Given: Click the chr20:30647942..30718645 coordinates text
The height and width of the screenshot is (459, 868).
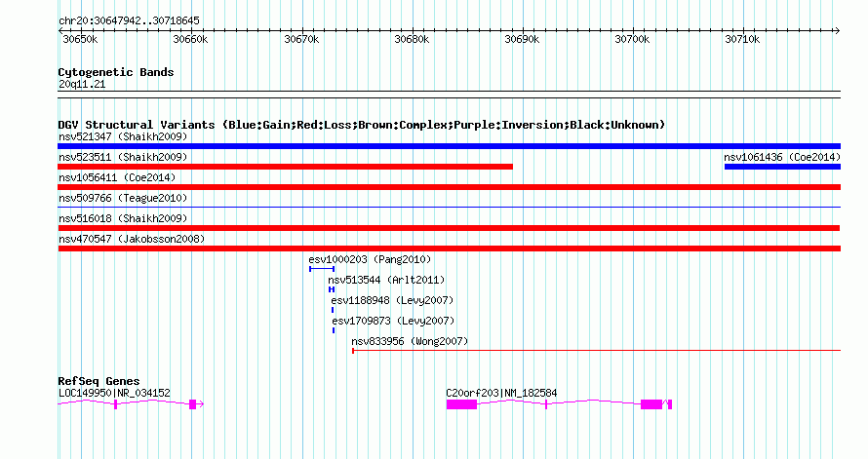Looking at the screenshot, I should 129,21.
